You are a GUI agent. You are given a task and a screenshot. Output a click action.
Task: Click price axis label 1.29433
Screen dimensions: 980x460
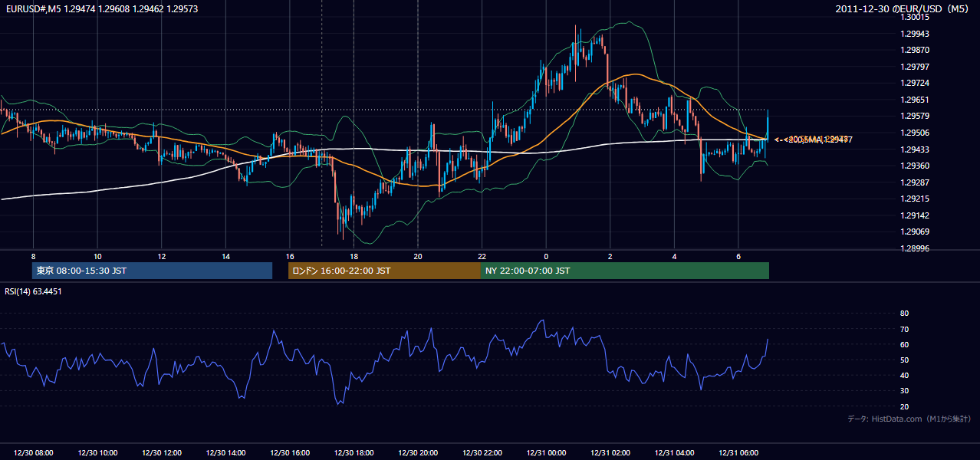(915, 149)
